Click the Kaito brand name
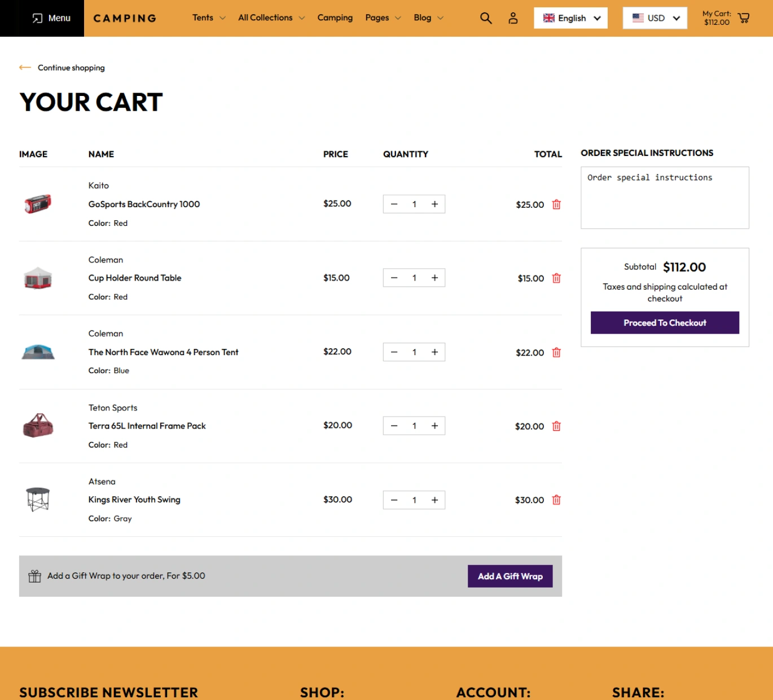The height and width of the screenshot is (700, 773). click(99, 186)
